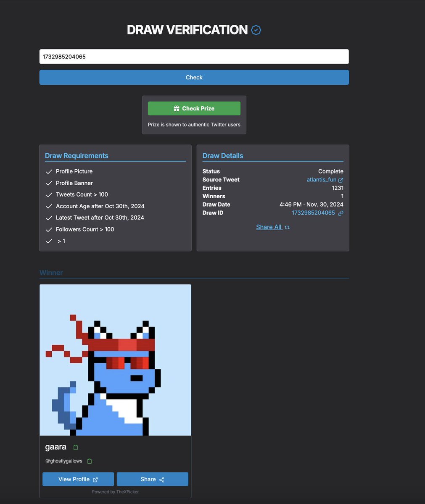Click the Winner section heading

[51, 273]
